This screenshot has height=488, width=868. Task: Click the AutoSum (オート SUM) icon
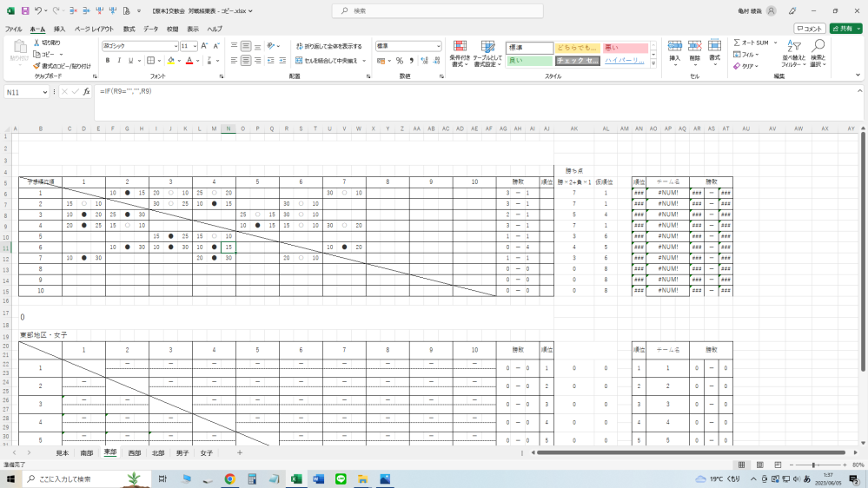[x=737, y=43]
